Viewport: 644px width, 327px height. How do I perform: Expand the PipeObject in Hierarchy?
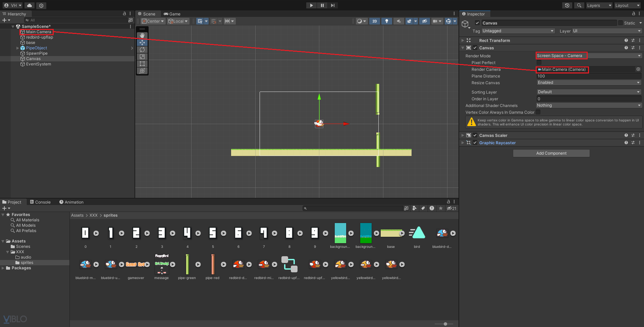(18, 48)
